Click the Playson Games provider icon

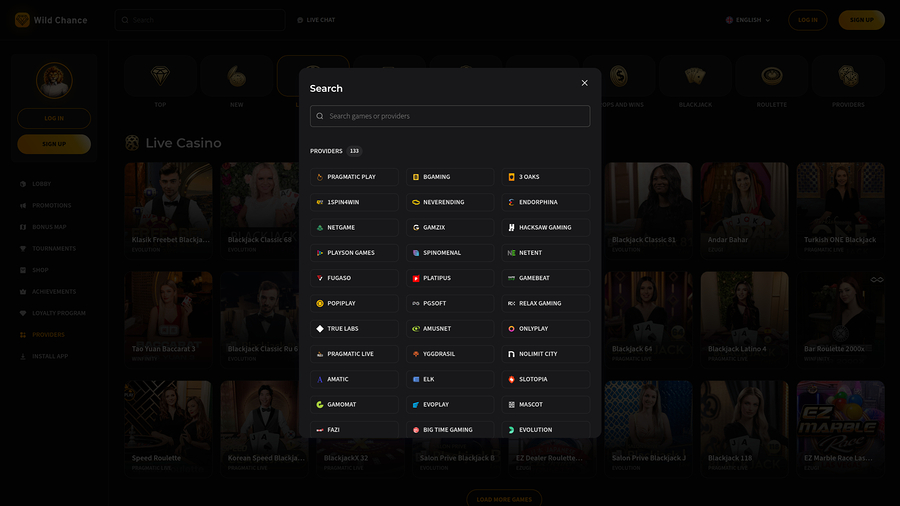(320, 253)
